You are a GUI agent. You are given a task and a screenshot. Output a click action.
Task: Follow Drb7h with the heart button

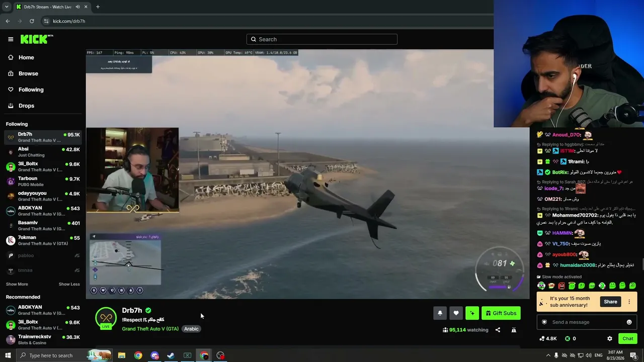(456, 313)
